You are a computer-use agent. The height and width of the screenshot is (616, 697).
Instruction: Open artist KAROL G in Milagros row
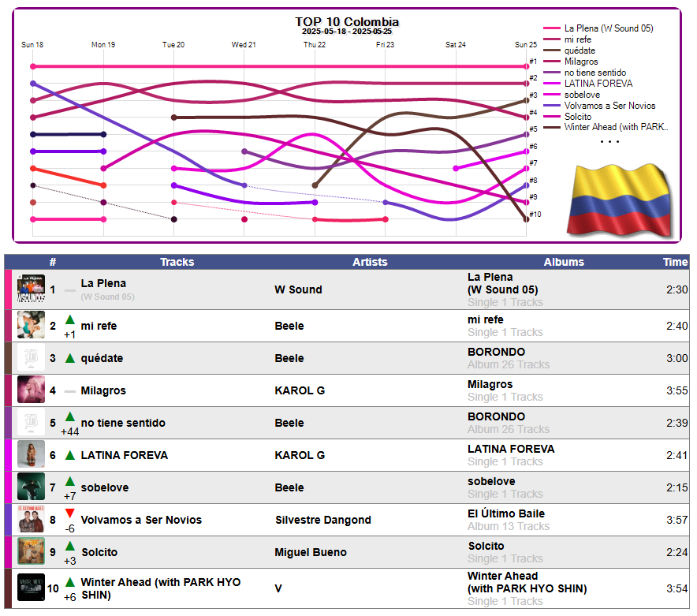(x=300, y=390)
